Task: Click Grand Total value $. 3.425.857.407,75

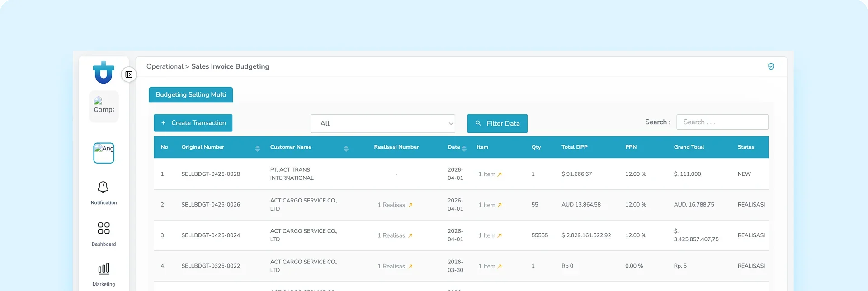Action: click(696, 235)
